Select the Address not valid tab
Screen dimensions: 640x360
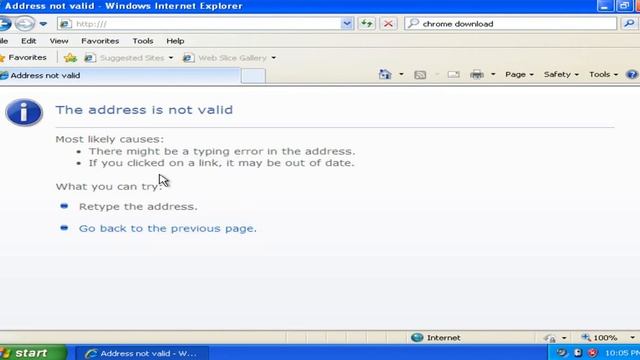[120, 76]
